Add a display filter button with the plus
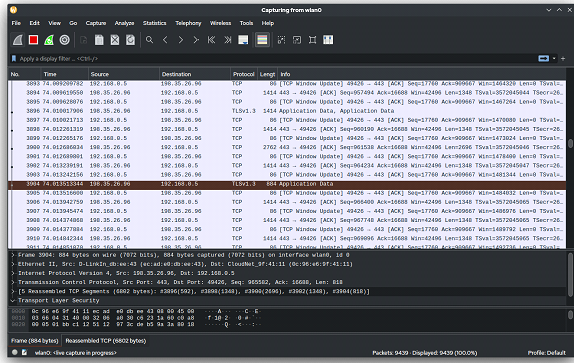 click(563, 59)
